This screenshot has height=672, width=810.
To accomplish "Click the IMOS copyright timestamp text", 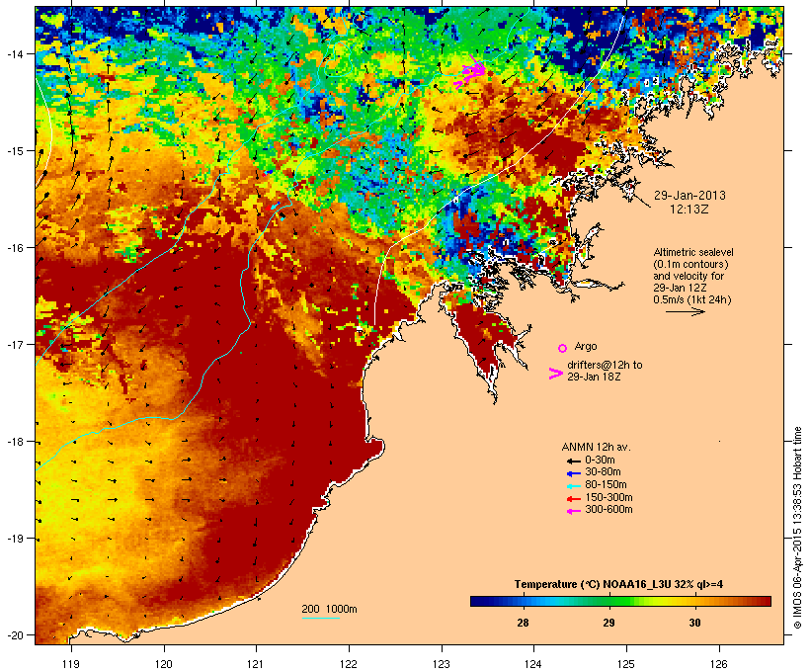I will [x=797, y=528].
